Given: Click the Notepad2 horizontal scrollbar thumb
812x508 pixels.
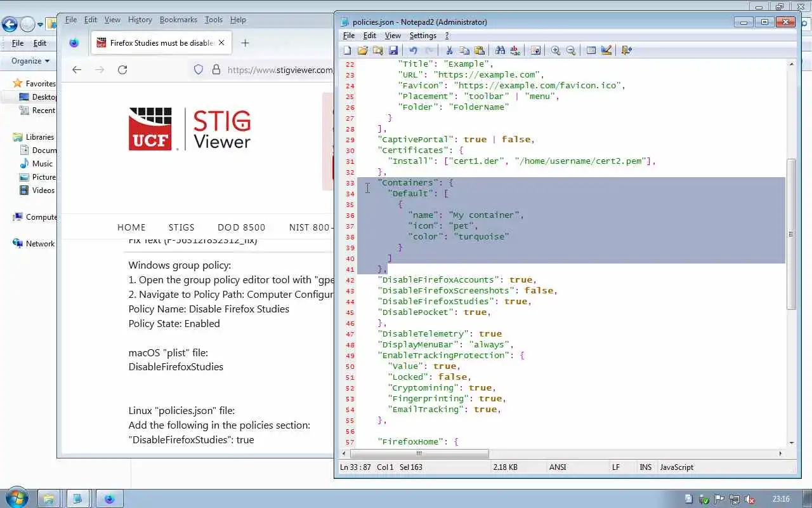Looking at the screenshot, I should pos(419,453).
